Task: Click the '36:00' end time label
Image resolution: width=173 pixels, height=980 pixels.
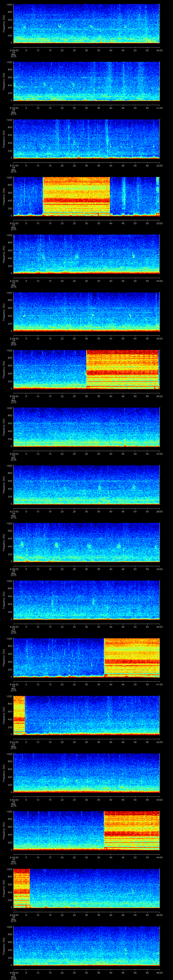Action: click(160, 396)
